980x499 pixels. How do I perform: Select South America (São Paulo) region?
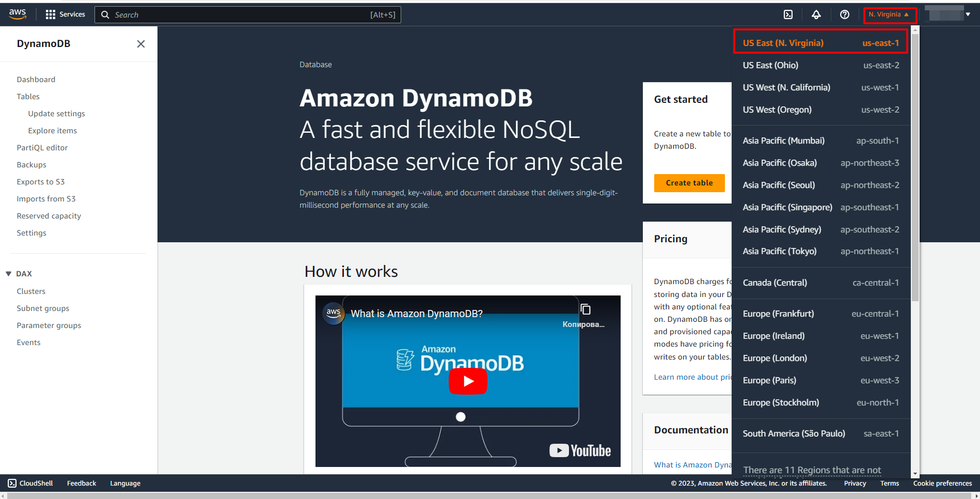pos(821,433)
